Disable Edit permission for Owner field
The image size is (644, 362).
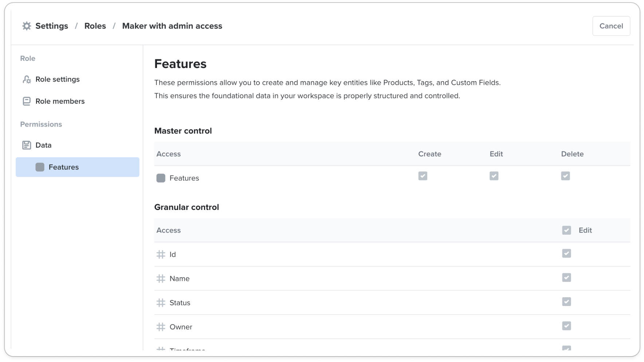point(566,326)
